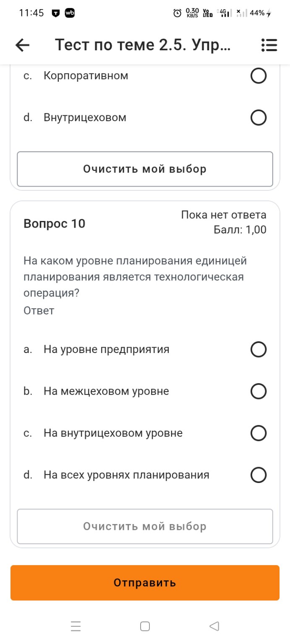Select answer 'На уровне предприятия'
Image resolution: width=290 pixels, height=644 pixels.
(259, 349)
